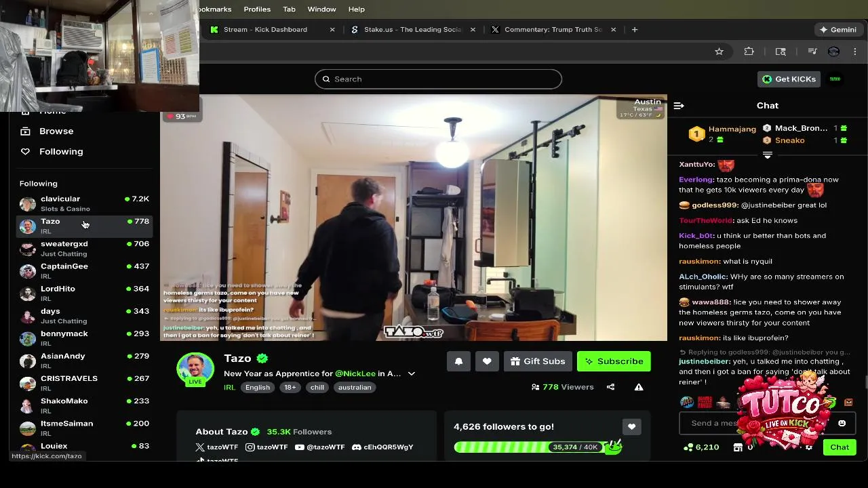Open ItsmeSaiman channel in Following list
Screen dimensions: 868x488
(x=84, y=427)
